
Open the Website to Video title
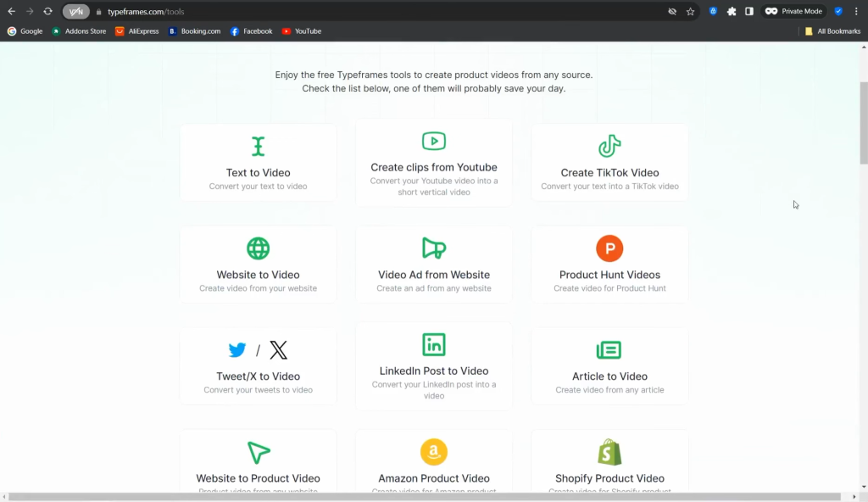click(258, 274)
